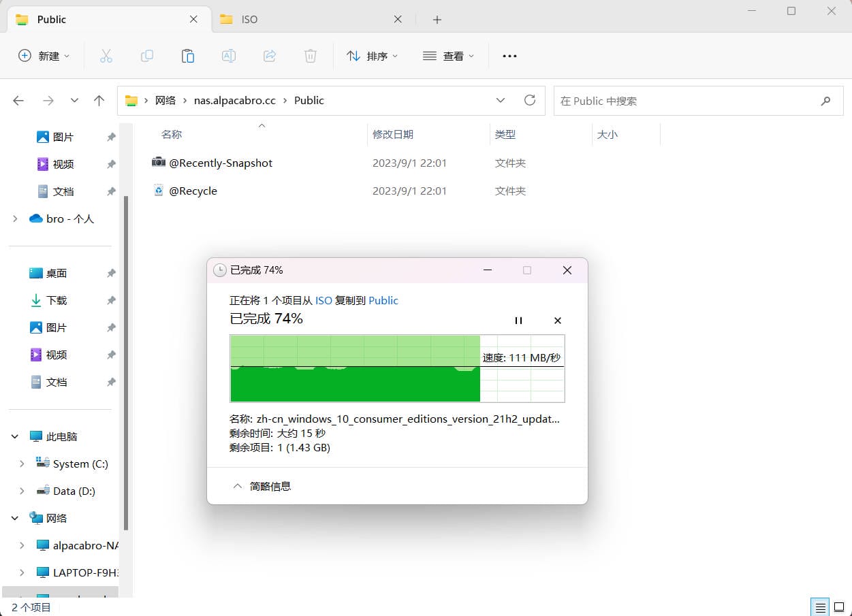Click the Delete trash icon

click(310, 56)
